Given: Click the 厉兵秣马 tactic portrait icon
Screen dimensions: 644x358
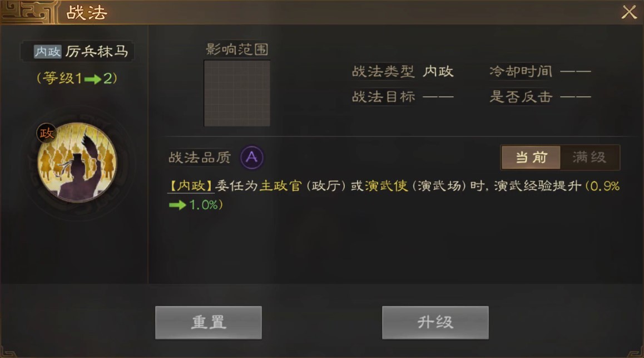Looking at the screenshot, I should 77,163.
